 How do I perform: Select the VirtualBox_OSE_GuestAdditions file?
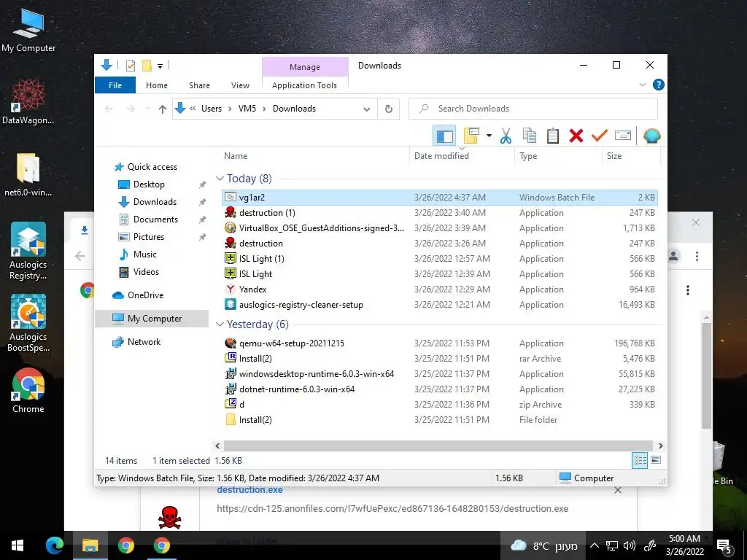[x=440, y=228]
